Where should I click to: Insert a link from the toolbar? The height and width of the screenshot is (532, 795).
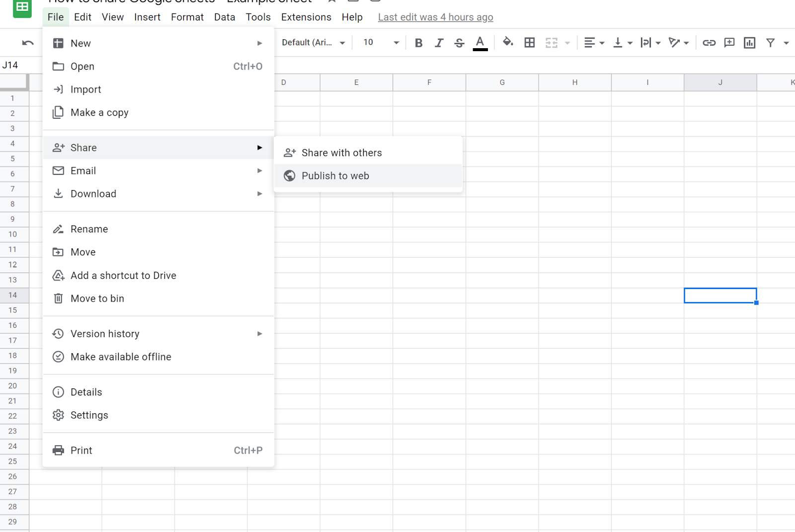709,43
